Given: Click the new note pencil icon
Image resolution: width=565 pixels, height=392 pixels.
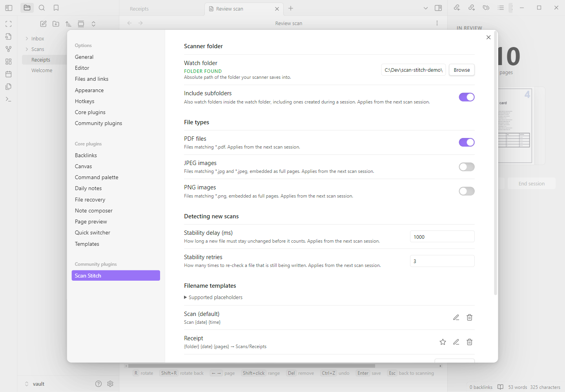Looking at the screenshot, I should point(43,24).
